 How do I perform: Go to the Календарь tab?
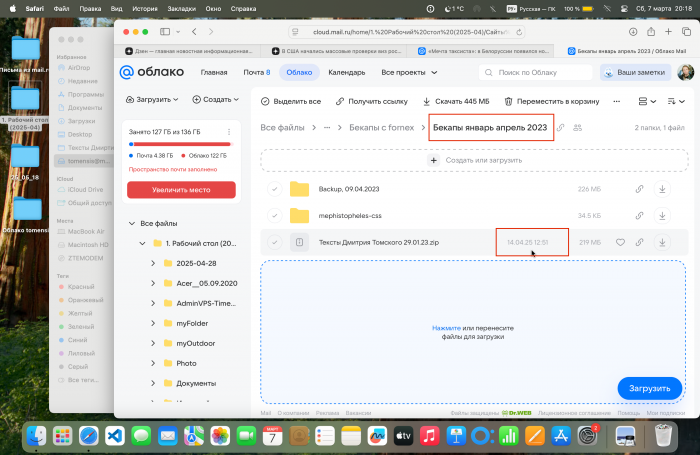coord(347,72)
